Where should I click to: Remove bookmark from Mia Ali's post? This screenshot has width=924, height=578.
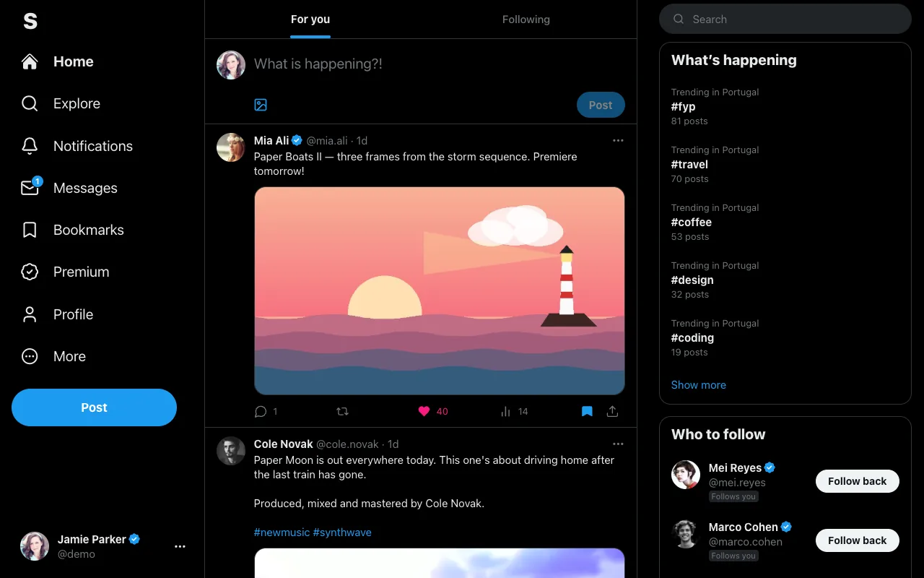pos(587,412)
